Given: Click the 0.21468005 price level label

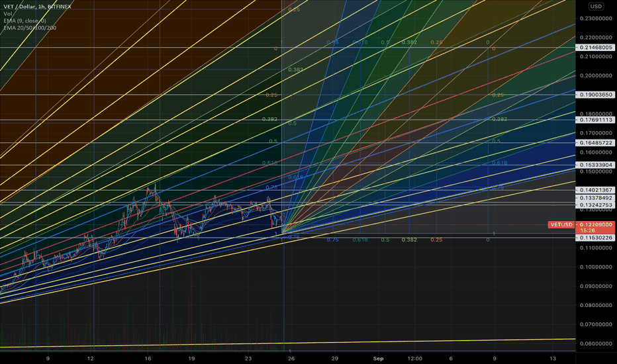Looking at the screenshot, I should click(x=596, y=47).
